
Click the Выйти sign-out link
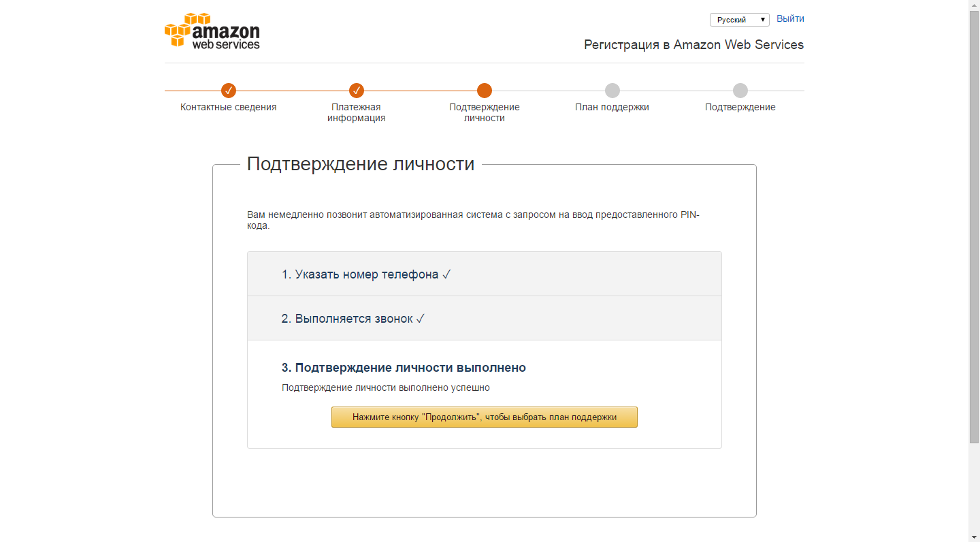click(790, 18)
